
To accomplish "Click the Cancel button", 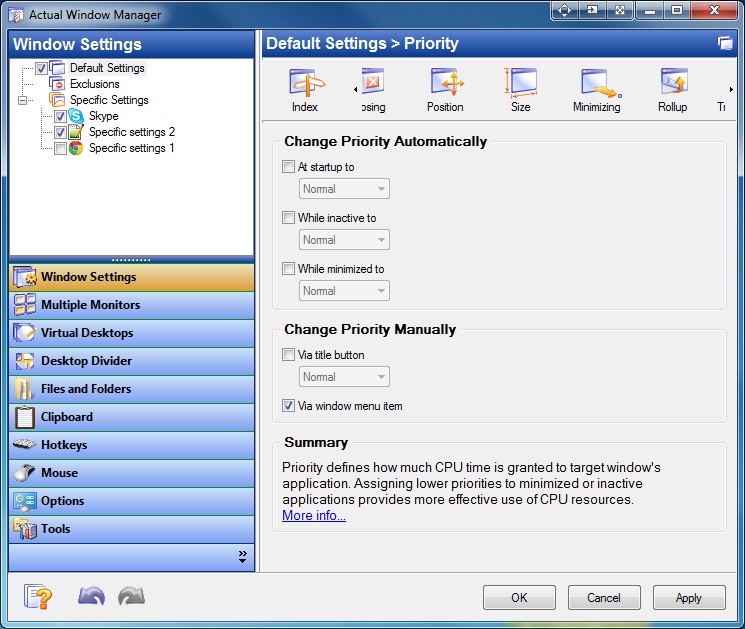I will coord(604,598).
